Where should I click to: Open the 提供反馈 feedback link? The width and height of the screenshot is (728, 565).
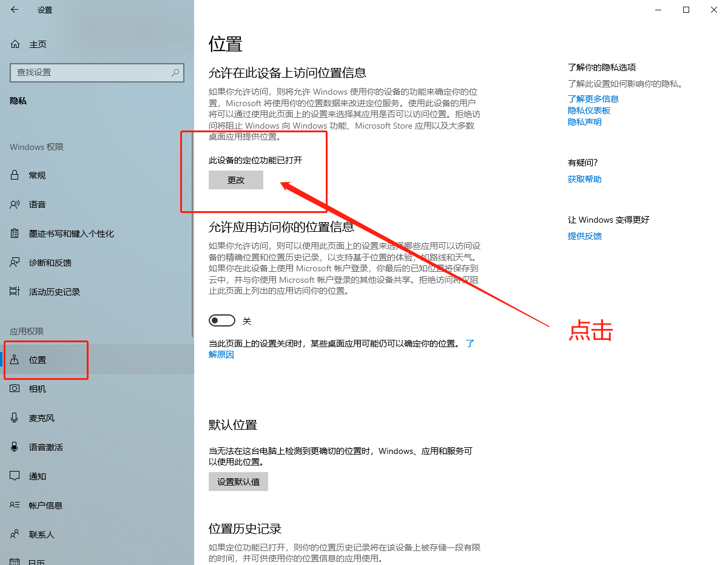click(x=584, y=235)
